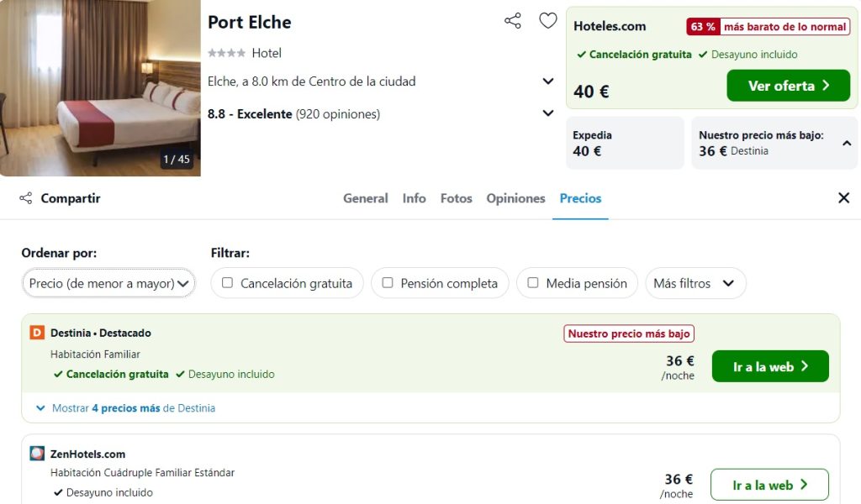Expand the 8.8 Excelente rating chevron
Viewport: 861px width, 504px height.
(x=547, y=113)
